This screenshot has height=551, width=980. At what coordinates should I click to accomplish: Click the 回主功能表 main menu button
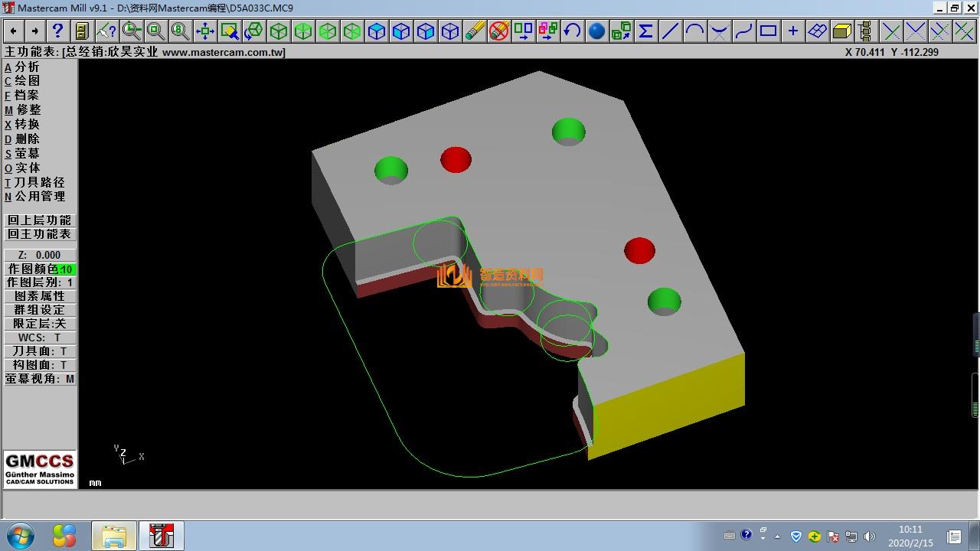40,234
